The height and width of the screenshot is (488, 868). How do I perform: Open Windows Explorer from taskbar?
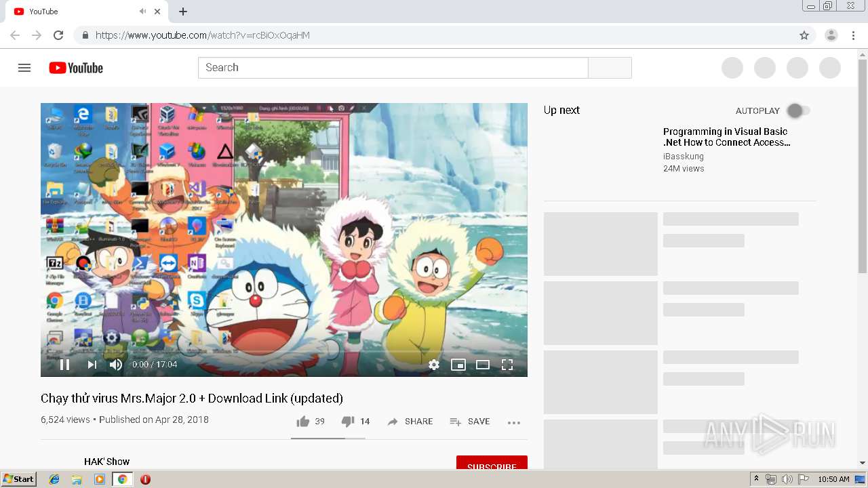[x=77, y=479]
